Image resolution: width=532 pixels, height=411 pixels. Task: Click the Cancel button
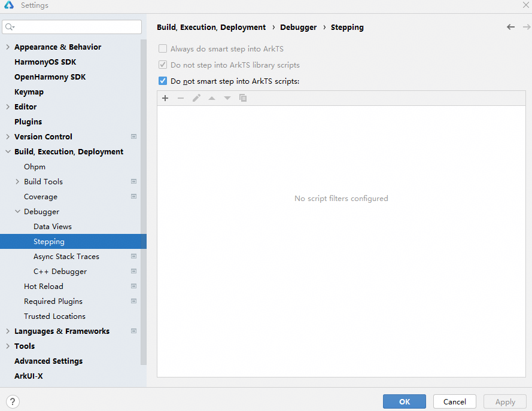click(x=455, y=401)
